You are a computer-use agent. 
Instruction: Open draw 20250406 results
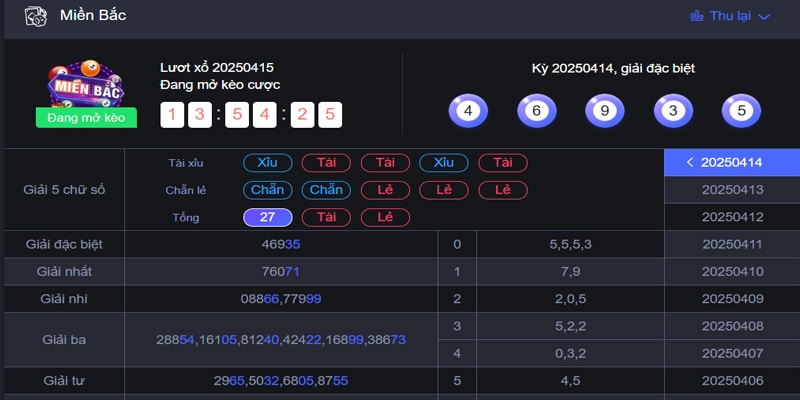click(x=732, y=380)
